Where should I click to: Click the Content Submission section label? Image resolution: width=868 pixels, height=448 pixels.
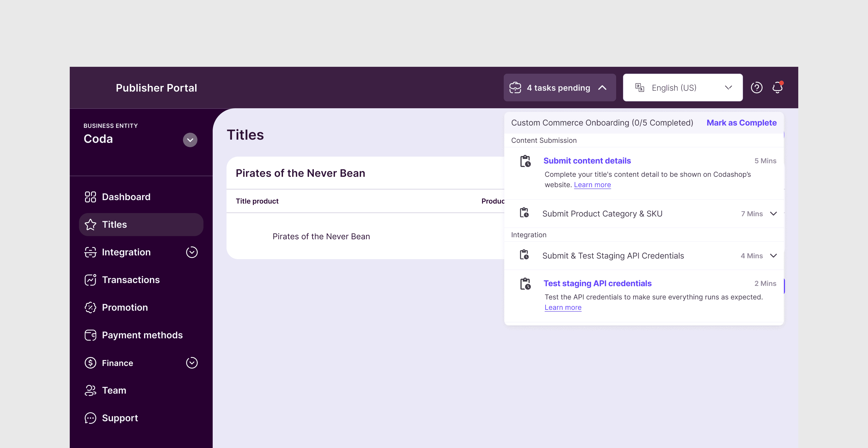(x=544, y=140)
